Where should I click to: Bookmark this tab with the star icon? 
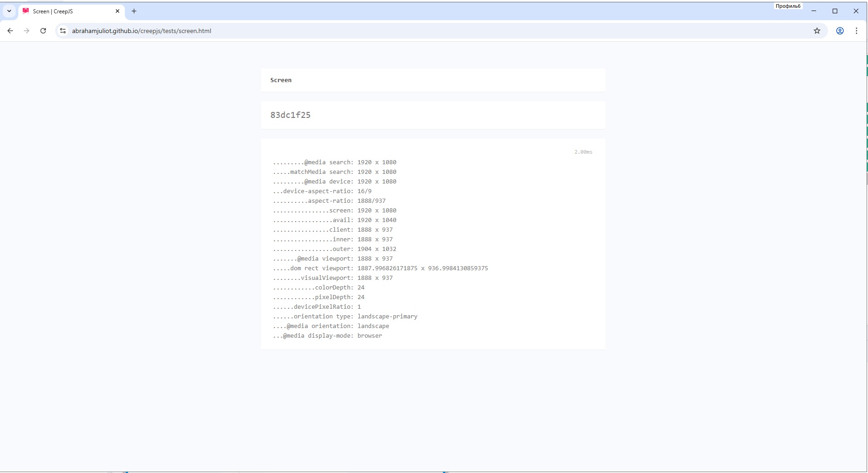(817, 31)
